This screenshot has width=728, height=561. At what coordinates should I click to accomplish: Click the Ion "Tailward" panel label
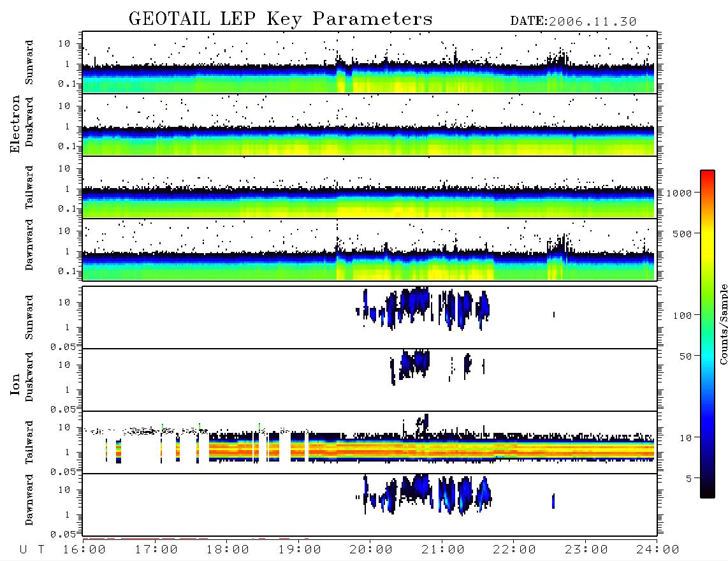[x=29, y=442]
